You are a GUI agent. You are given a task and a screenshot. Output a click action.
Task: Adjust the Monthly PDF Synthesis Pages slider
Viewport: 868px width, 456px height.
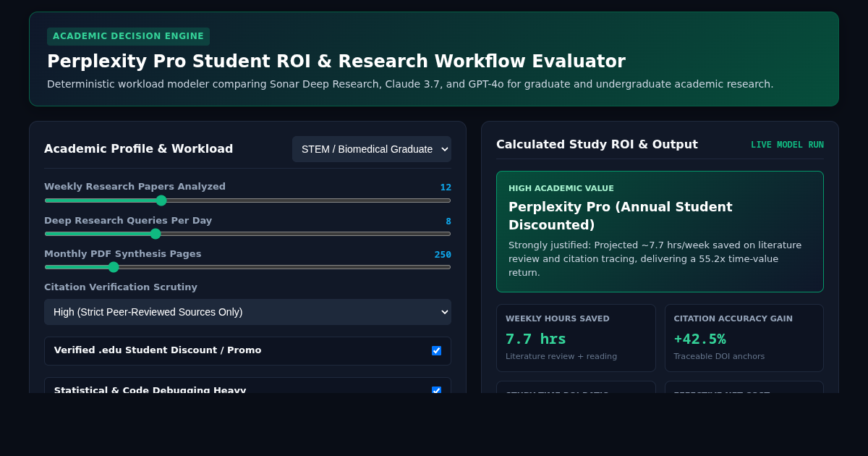coord(247,267)
